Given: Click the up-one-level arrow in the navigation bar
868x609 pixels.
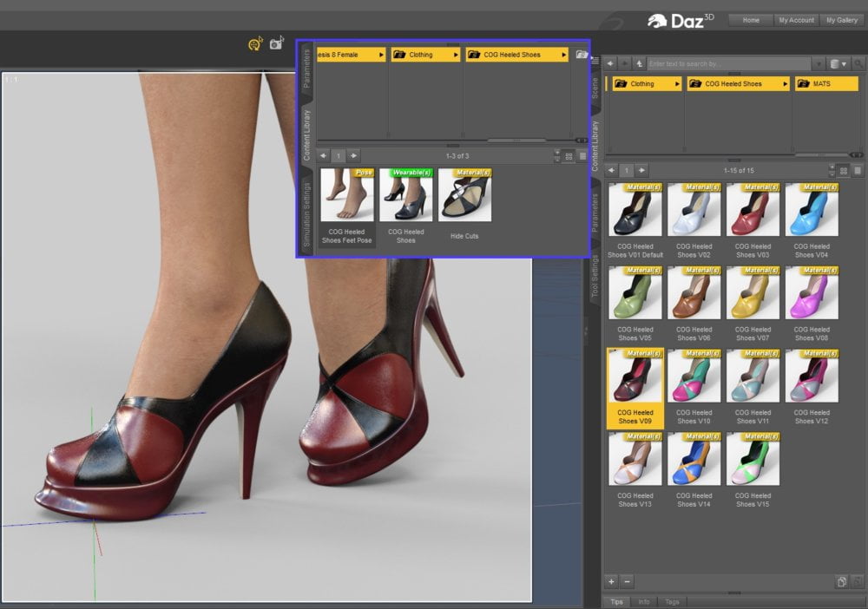Looking at the screenshot, I should coord(639,63).
